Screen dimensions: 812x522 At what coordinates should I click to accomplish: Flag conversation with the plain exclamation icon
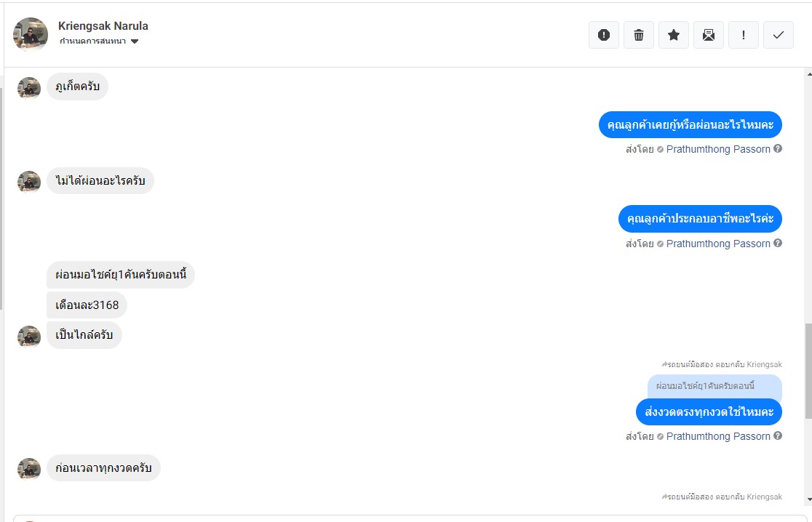(x=743, y=35)
